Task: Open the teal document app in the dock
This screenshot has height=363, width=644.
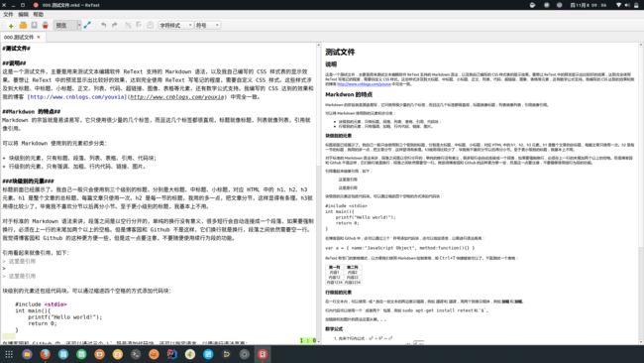Action: 63,354
